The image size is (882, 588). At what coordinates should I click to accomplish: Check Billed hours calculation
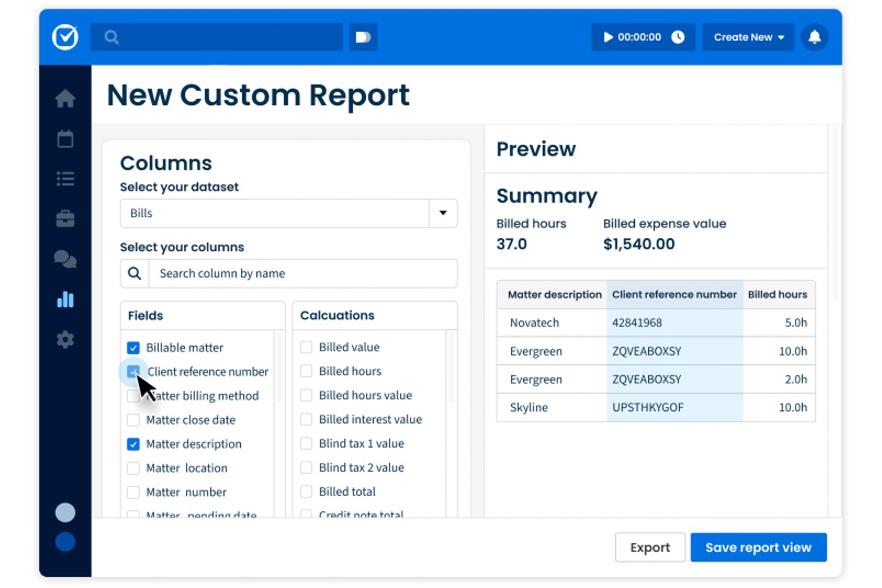click(306, 371)
